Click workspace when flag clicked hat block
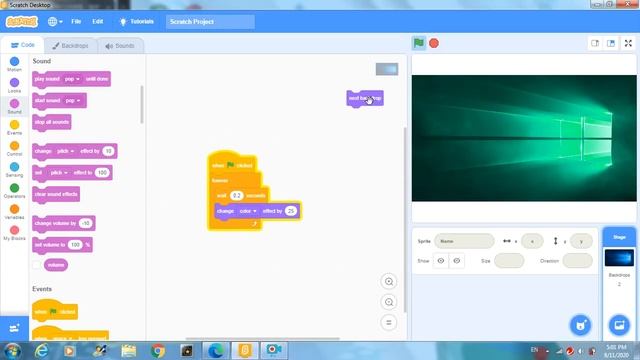640x360 pixels. point(232,164)
